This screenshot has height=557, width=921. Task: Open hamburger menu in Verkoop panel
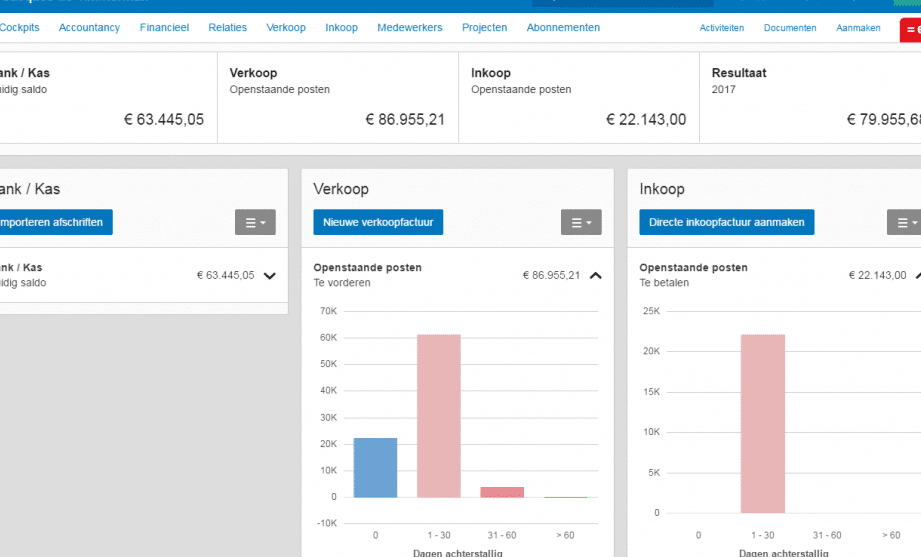pyautogui.click(x=581, y=222)
